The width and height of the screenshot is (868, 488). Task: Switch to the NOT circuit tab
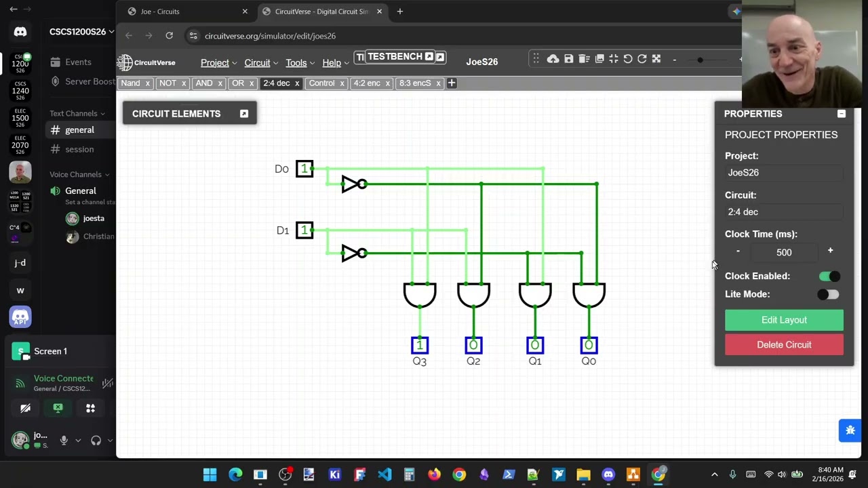click(167, 83)
